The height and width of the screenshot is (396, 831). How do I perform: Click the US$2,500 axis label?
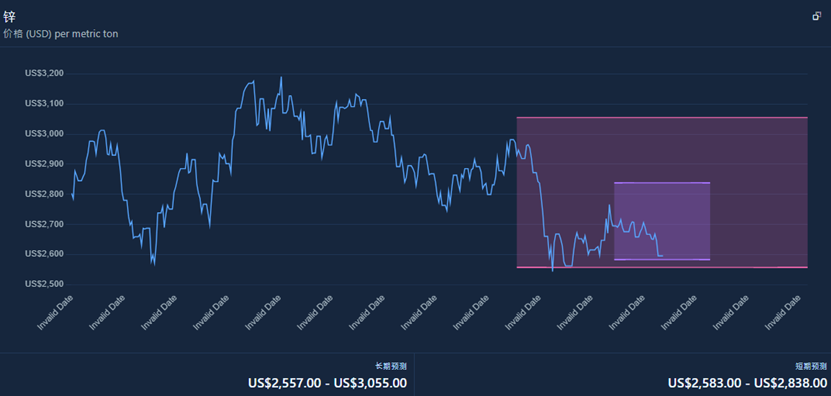click(x=45, y=285)
